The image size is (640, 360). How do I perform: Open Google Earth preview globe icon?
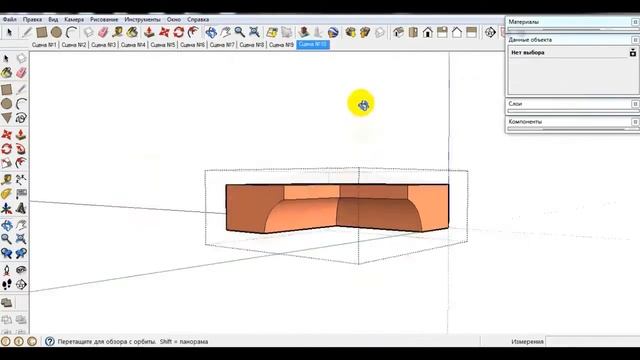(x=333, y=32)
